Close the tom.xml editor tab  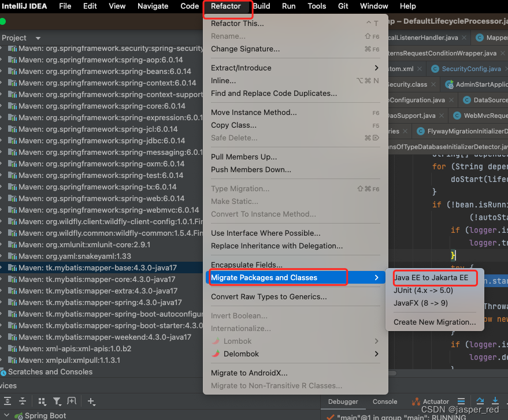[x=420, y=69]
